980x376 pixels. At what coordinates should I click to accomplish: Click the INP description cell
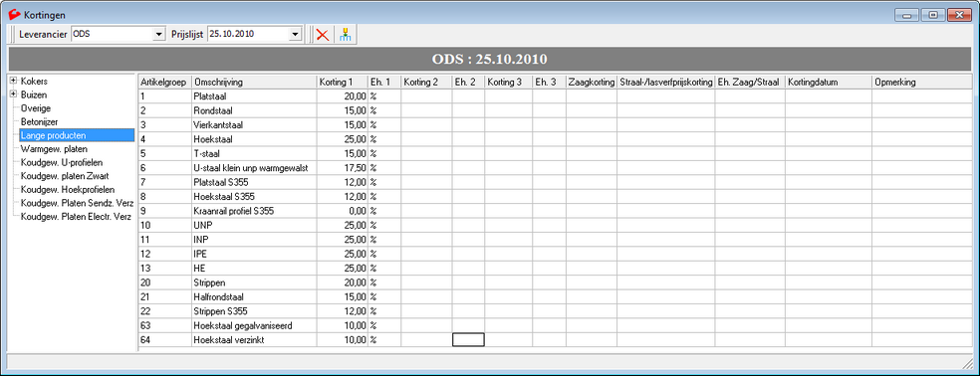[x=254, y=240]
